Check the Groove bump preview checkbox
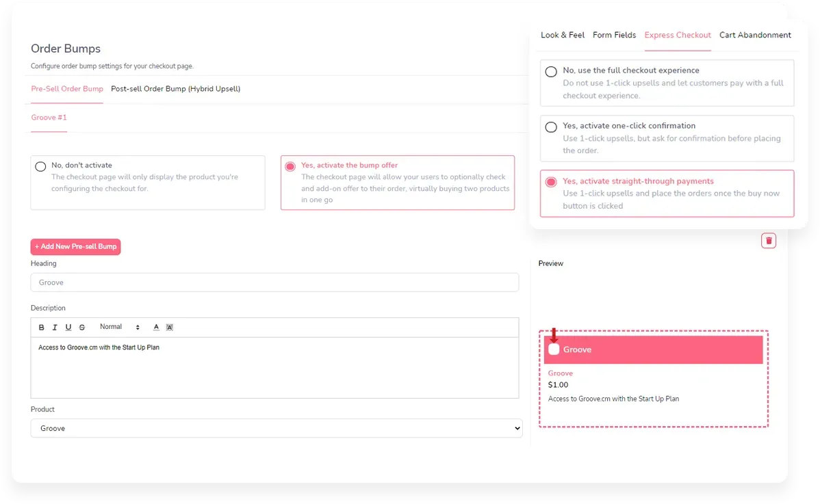 [x=554, y=349]
